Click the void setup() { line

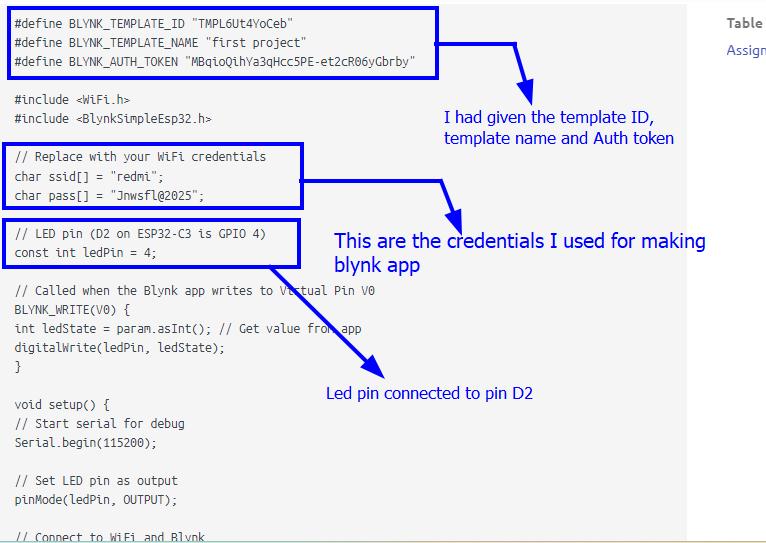(62, 405)
